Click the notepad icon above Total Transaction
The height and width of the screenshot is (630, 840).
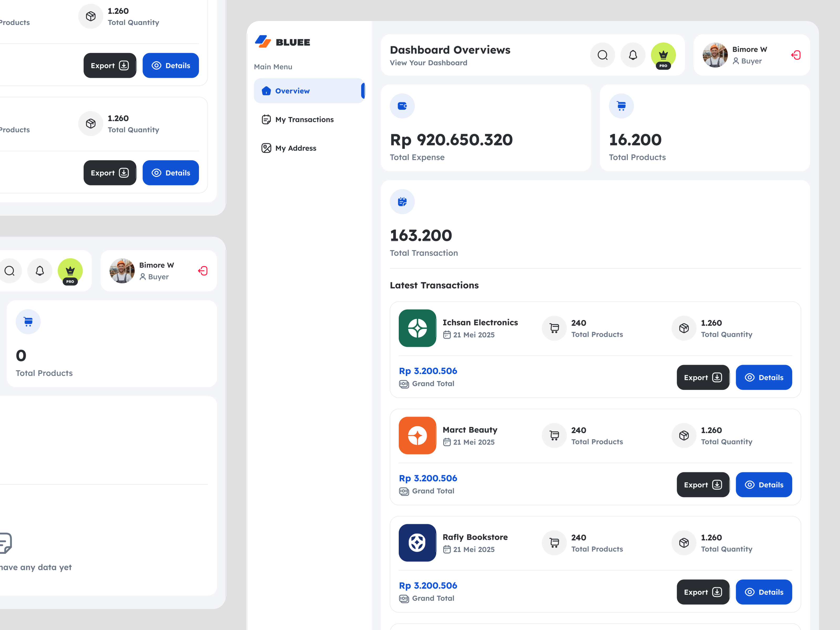tap(402, 202)
